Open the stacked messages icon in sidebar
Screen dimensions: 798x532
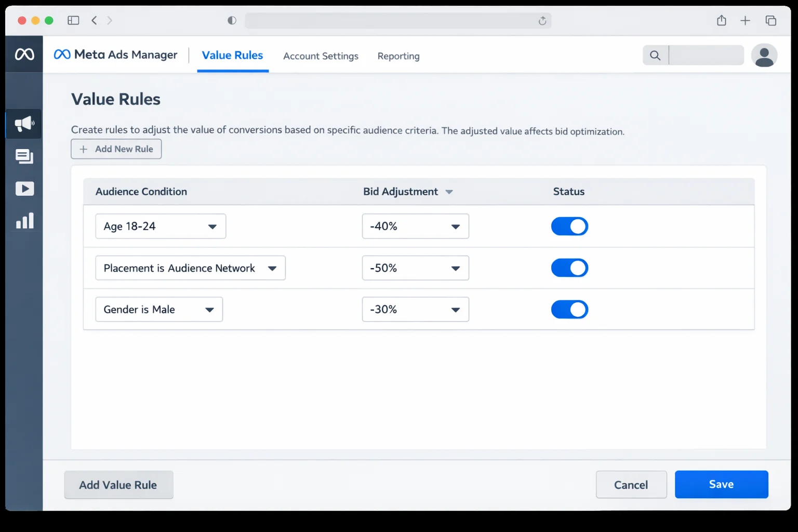click(24, 156)
